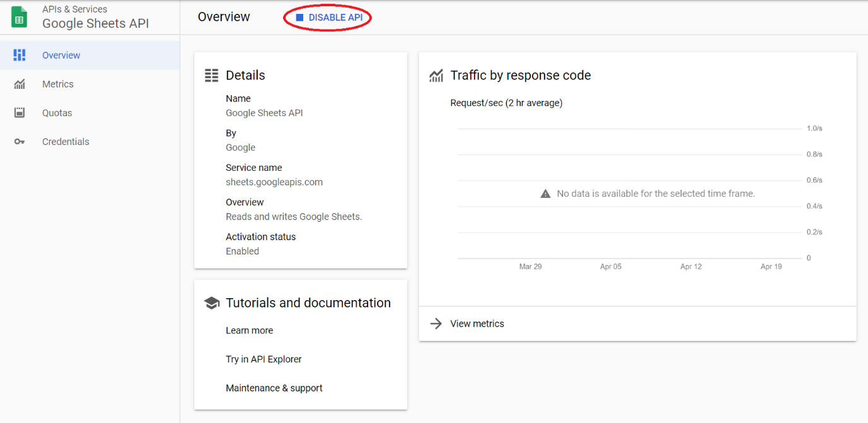Image resolution: width=868 pixels, height=423 pixels.
Task: Click 'Request/sec (2 hr average)' label
Action: [506, 103]
